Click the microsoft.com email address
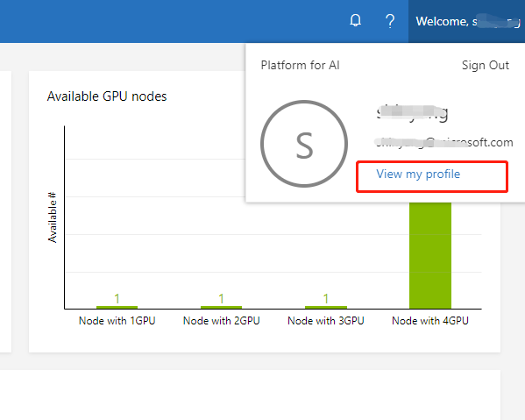This screenshot has width=525, height=420. pyautogui.click(x=443, y=142)
